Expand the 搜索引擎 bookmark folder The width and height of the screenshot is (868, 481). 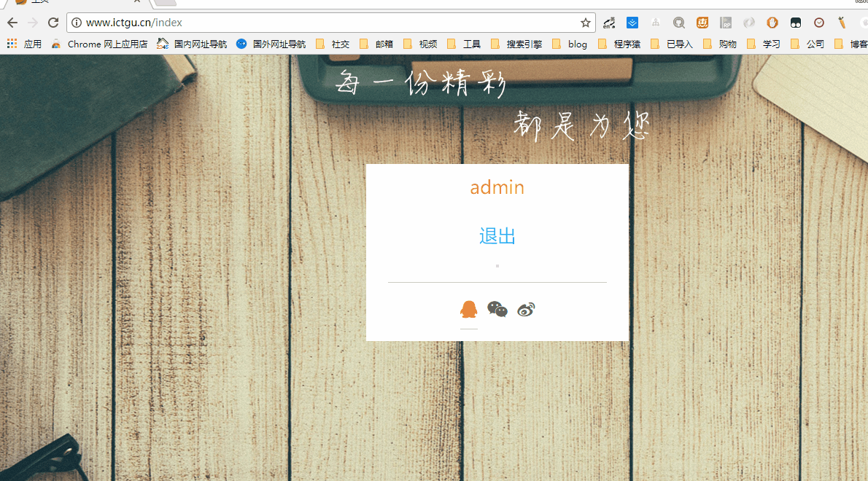point(516,44)
